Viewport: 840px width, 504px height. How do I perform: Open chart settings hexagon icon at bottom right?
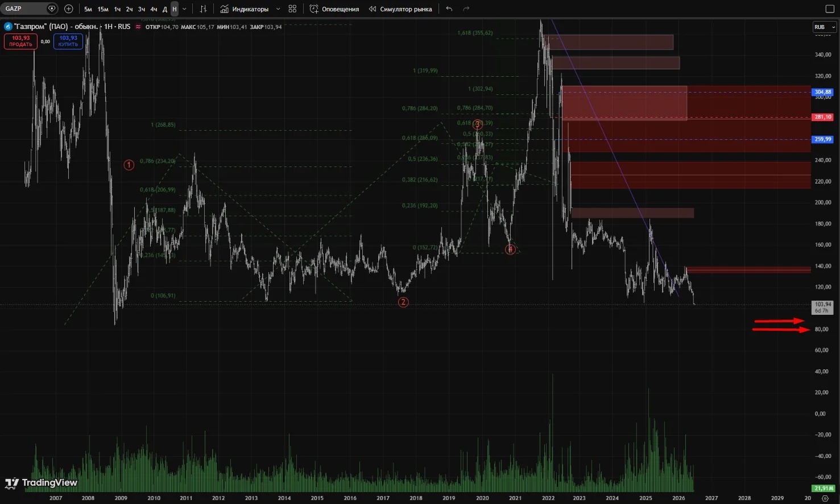point(825,498)
